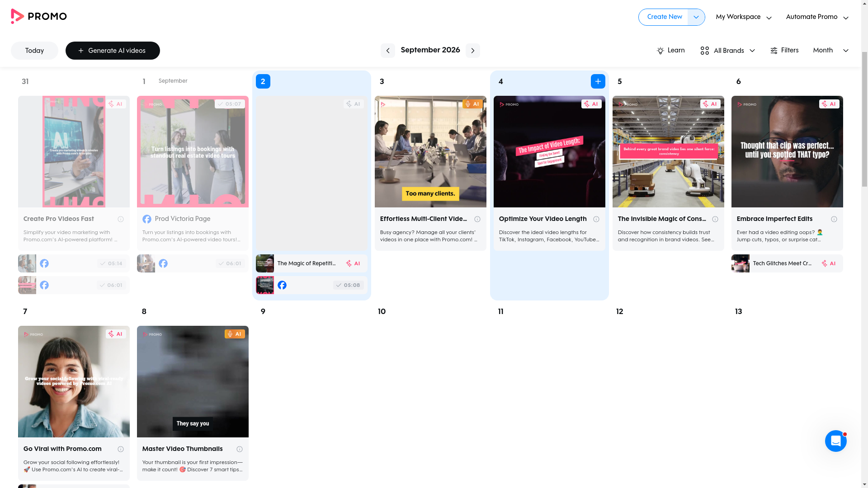Add a post on September 4 with plus button
Screen dimensions: 868x488
coord(598,81)
